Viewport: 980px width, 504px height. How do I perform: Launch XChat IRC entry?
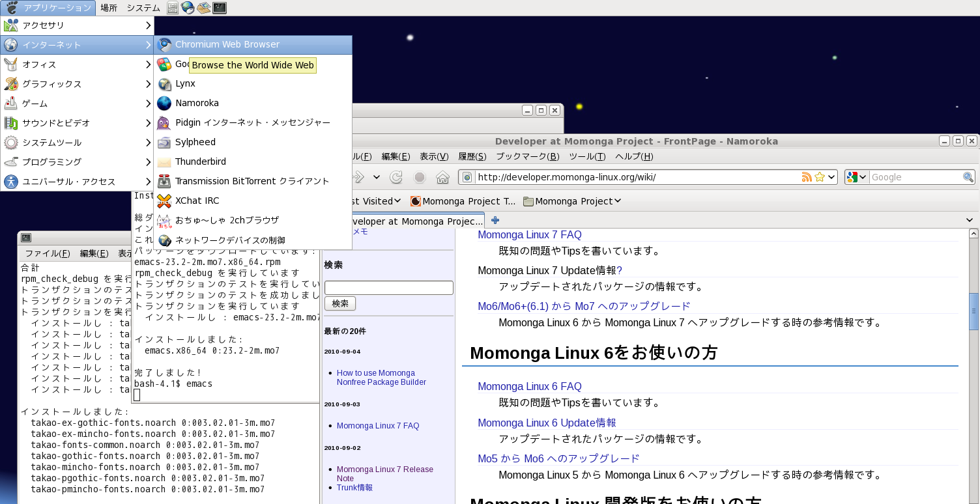(253, 201)
